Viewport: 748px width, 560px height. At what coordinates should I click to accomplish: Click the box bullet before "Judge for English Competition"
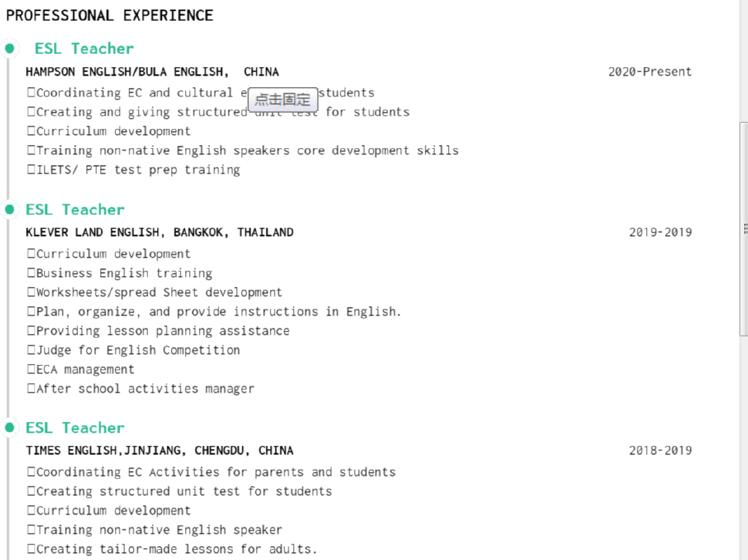click(x=32, y=350)
